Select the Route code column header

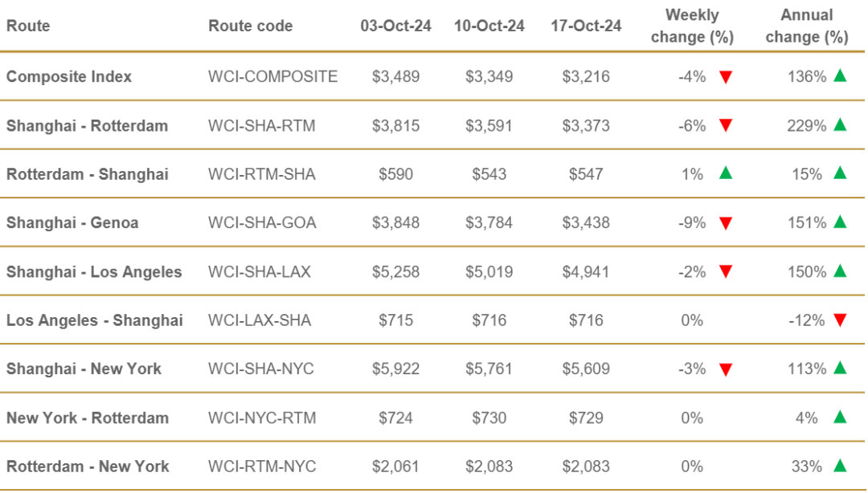click(x=250, y=26)
